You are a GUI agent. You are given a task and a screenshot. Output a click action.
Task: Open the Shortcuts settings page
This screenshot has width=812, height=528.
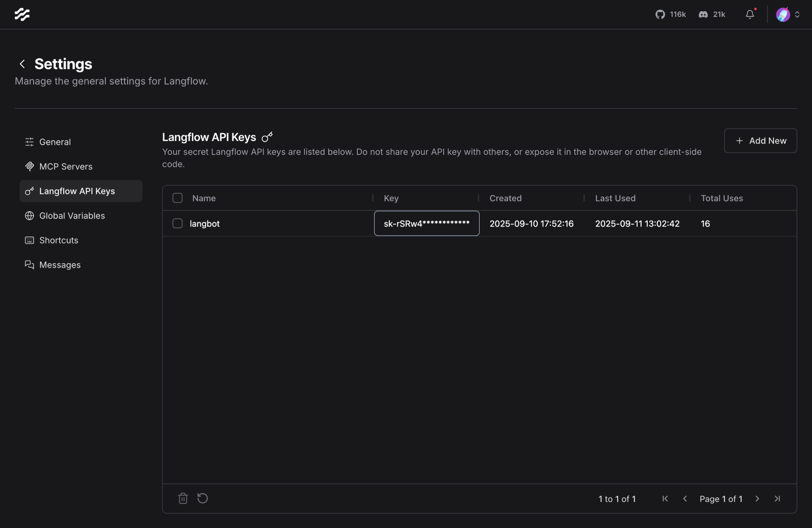(x=59, y=240)
